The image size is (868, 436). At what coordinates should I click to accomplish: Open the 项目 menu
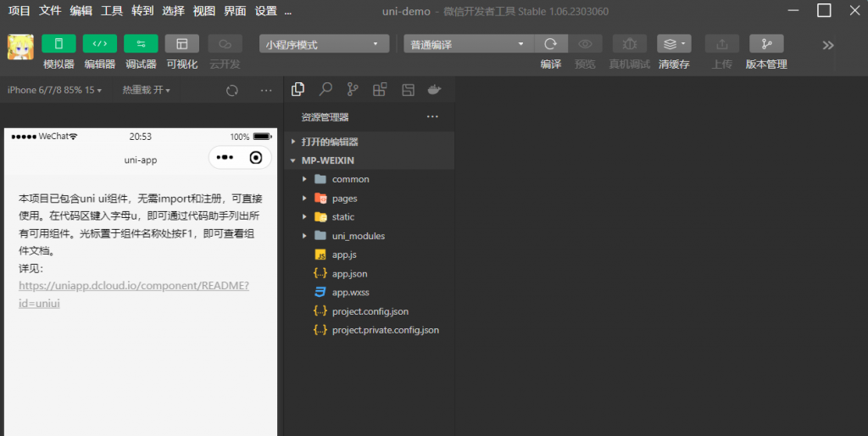tap(19, 11)
